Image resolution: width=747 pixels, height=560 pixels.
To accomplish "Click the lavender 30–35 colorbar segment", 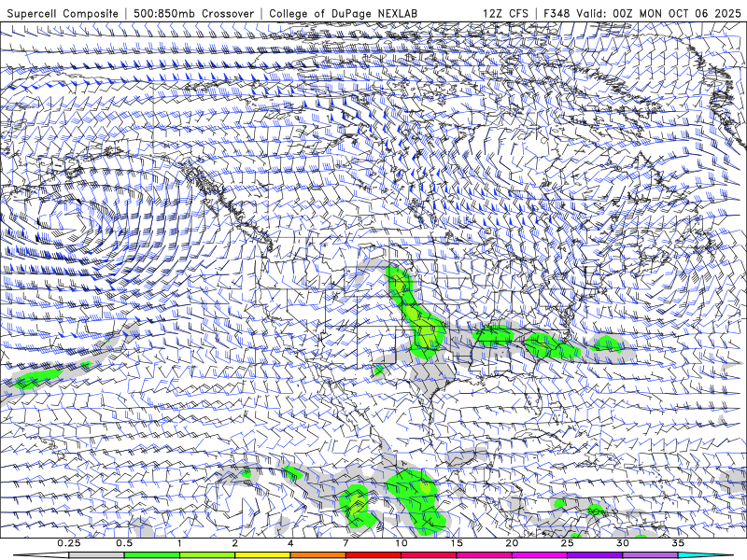I will pos(650,555).
